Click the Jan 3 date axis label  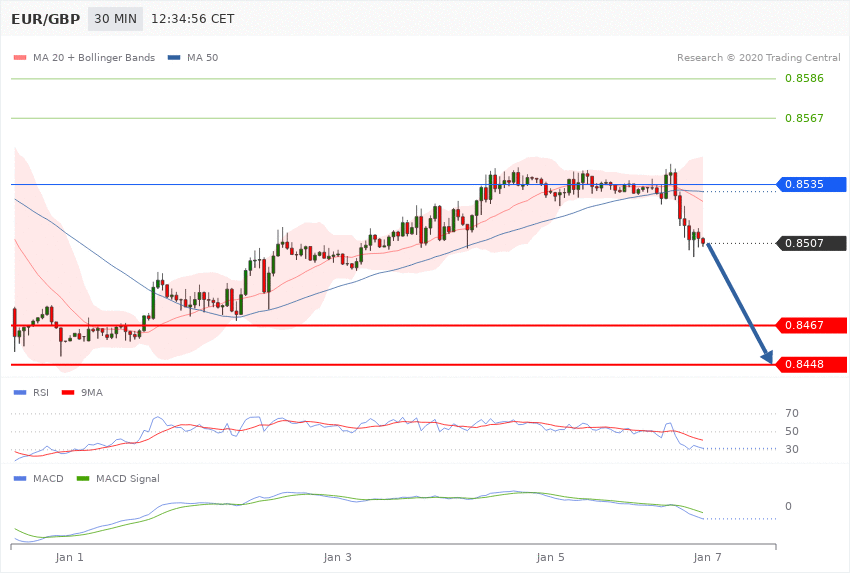(x=337, y=557)
